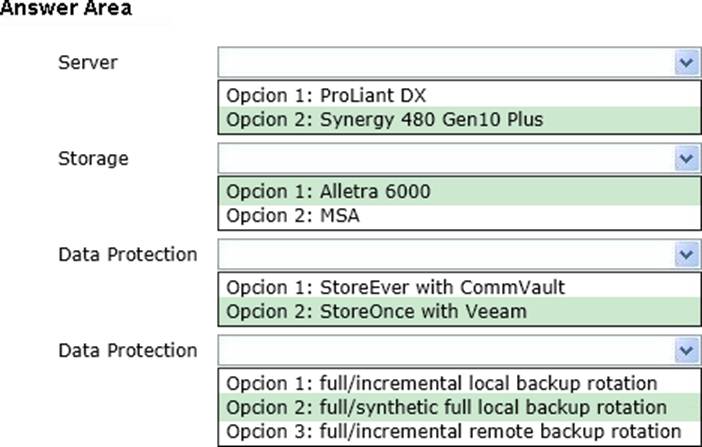The width and height of the screenshot is (702, 447).
Task: Open dropdown arrow above backup rotation options
Action: coord(685,351)
